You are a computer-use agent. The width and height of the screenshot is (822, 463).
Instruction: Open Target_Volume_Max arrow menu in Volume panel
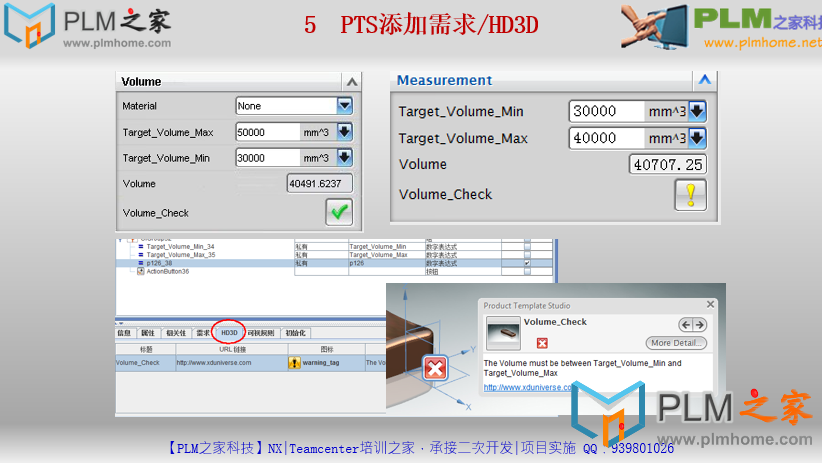pyautogui.click(x=344, y=132)
